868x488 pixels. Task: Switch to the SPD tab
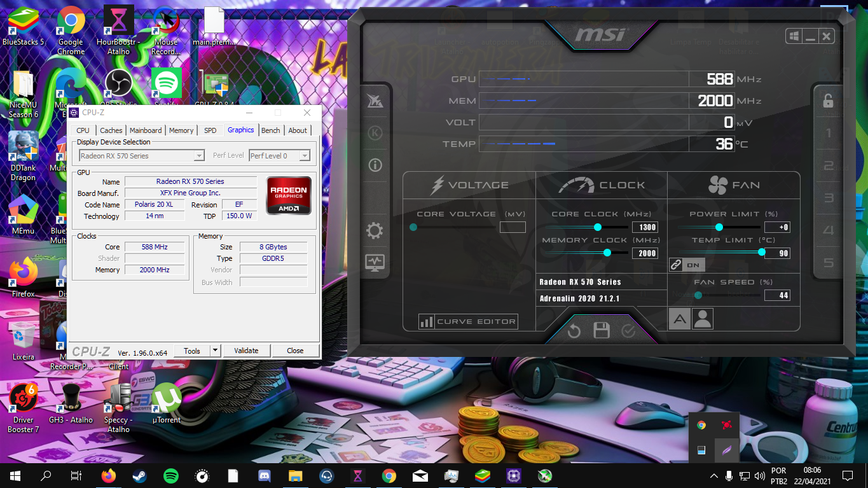pos(210,130)
